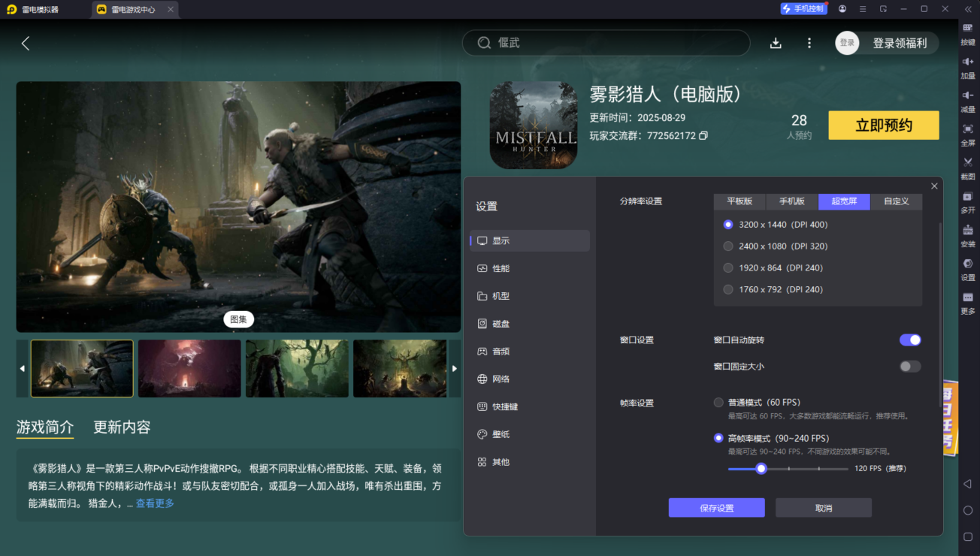The height and width of the screenshot is (556, 980).
Task: Open the download manager icon
Action: 776,44
